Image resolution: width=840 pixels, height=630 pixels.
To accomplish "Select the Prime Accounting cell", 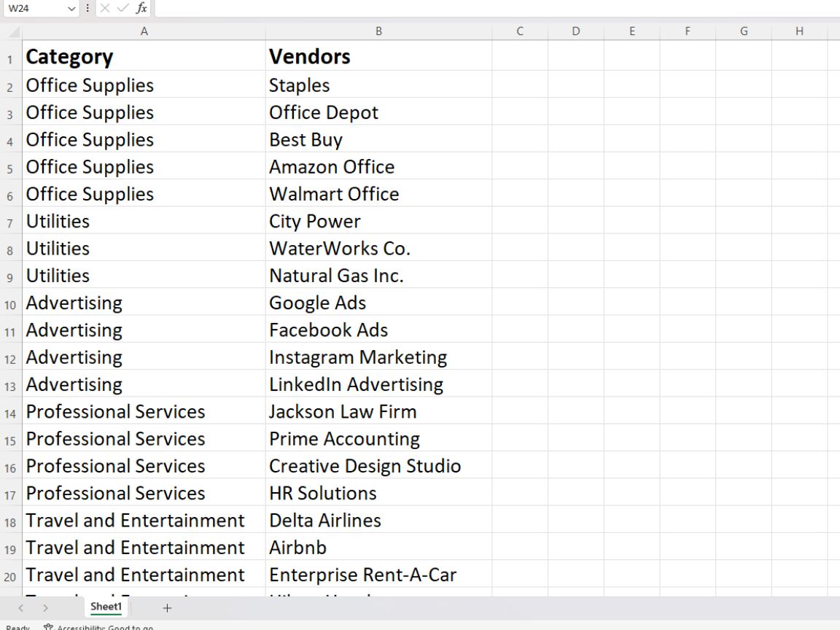I will coord(378,439).
